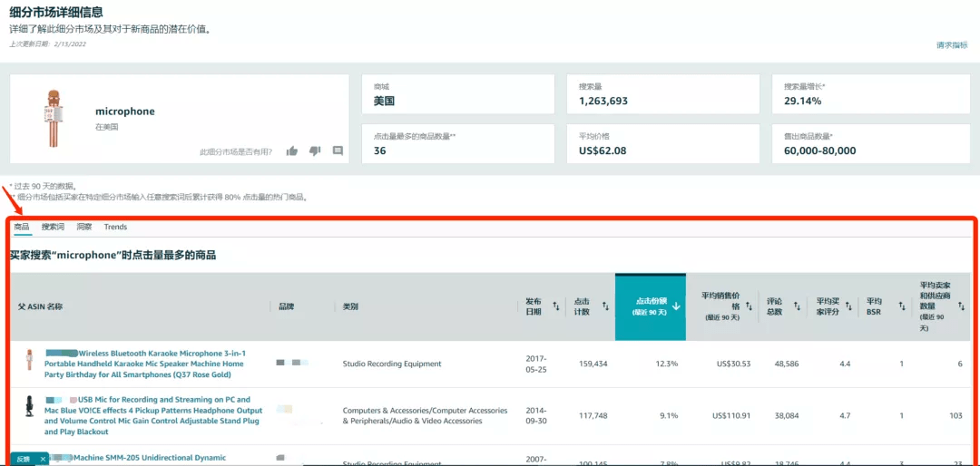Select the 商品 tab
The width and height of the screenshot is (980, 466).
[21, 227]
